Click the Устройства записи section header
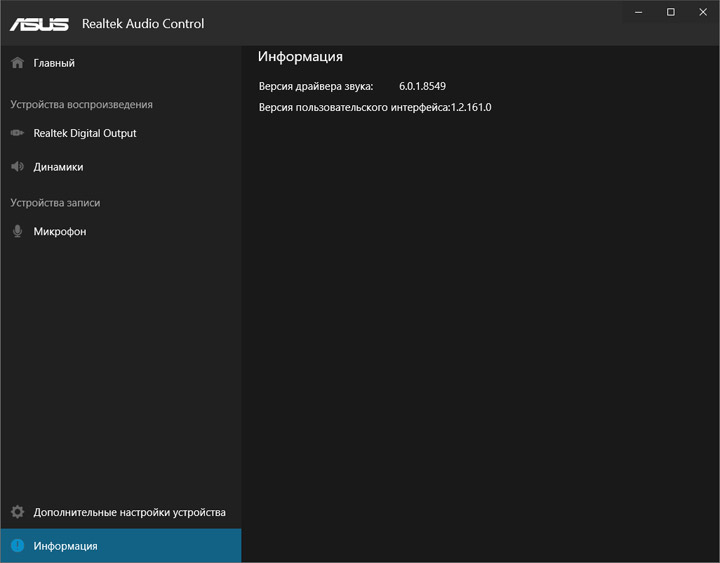The height and width of the screenshot is (563, 720). (55, 202)
